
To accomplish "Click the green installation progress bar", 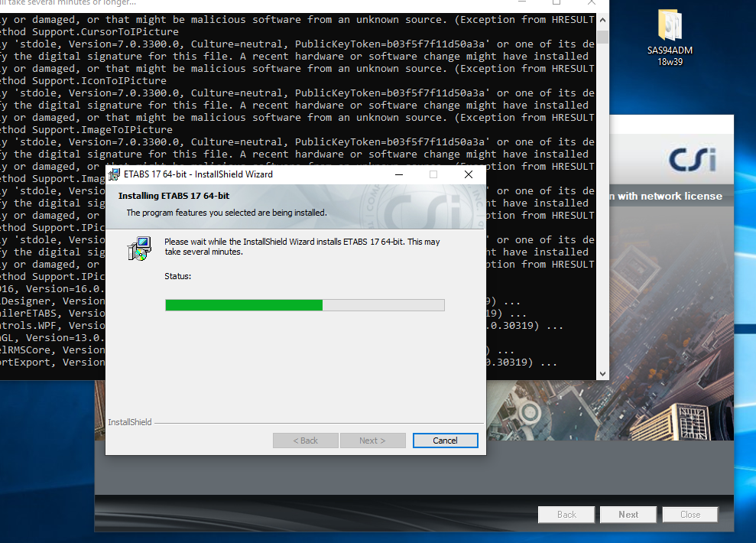I will [x=305, y=305].
